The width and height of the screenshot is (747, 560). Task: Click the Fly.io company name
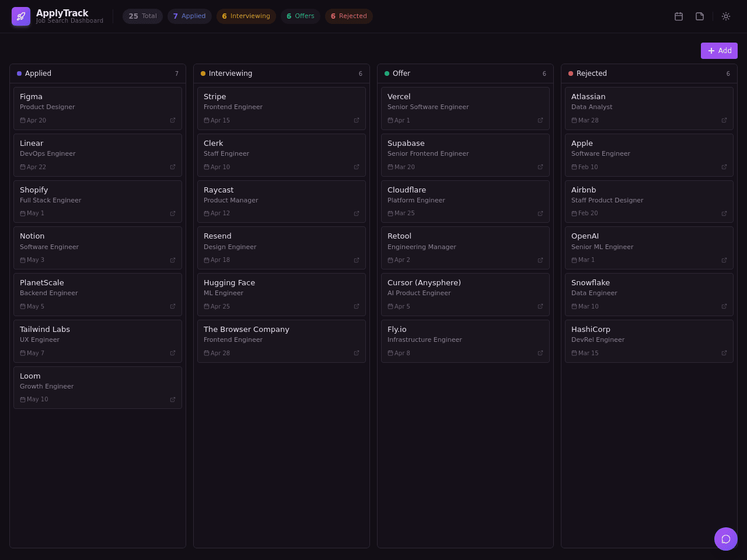point(397,330)
